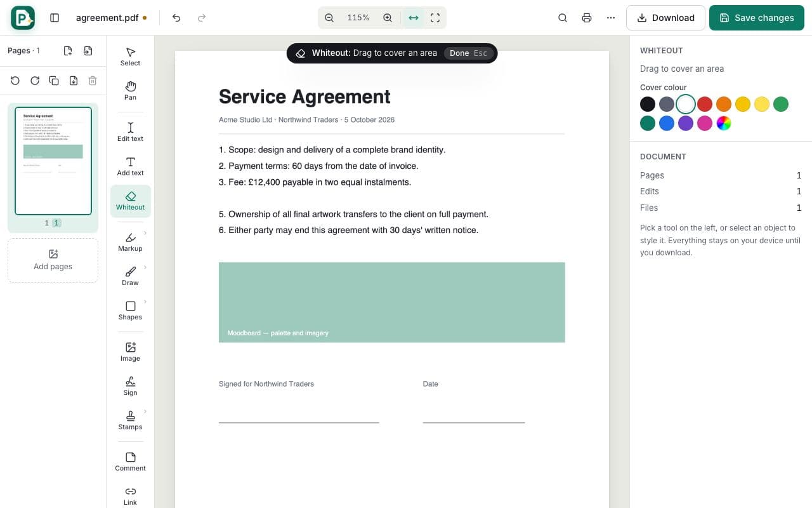812x508 pixels.
Task: Extract the selected page
Action: coord(74,81)
